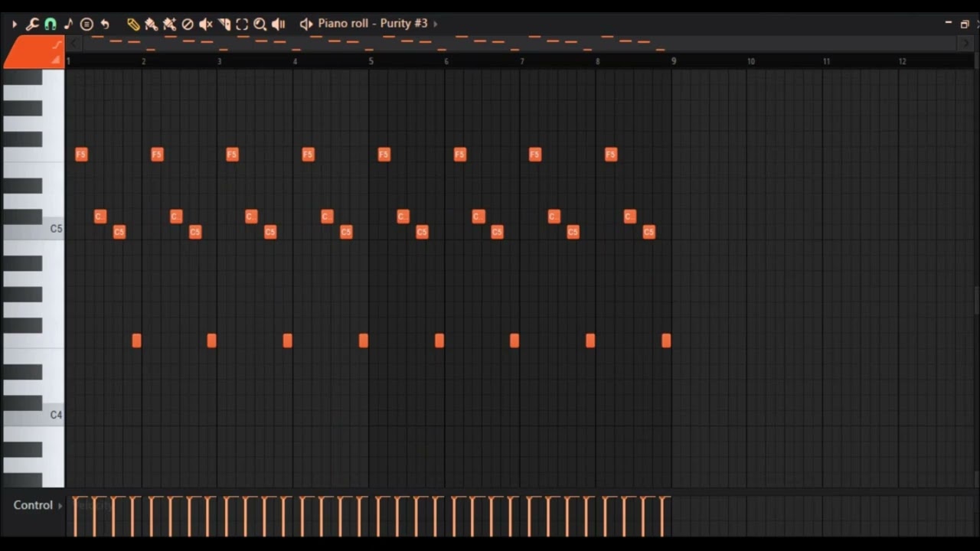Click bar 3 on the timeline ruler
Screen dimensions: 980x551
pyautogui.click(x=220, y=61)
